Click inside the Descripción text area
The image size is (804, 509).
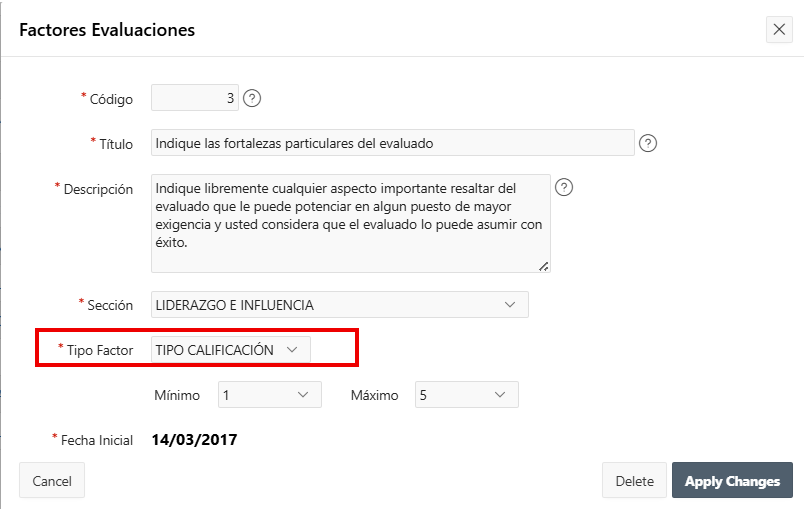click(x=350, y=223)
